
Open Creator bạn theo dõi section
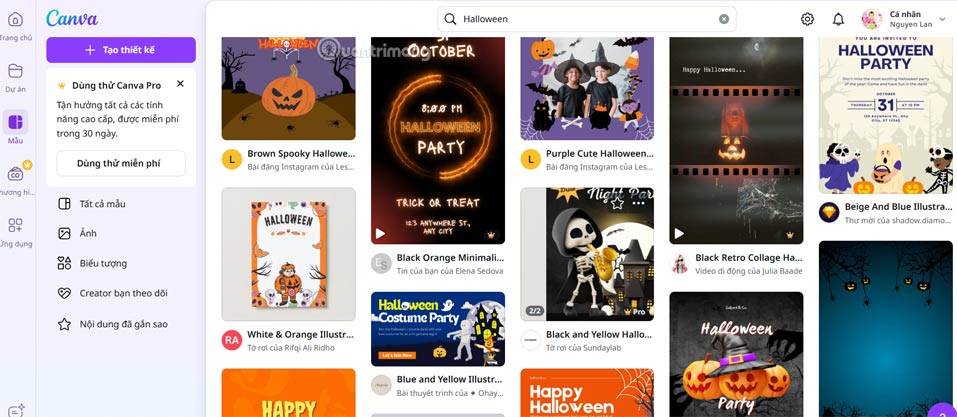coord(121,293)
